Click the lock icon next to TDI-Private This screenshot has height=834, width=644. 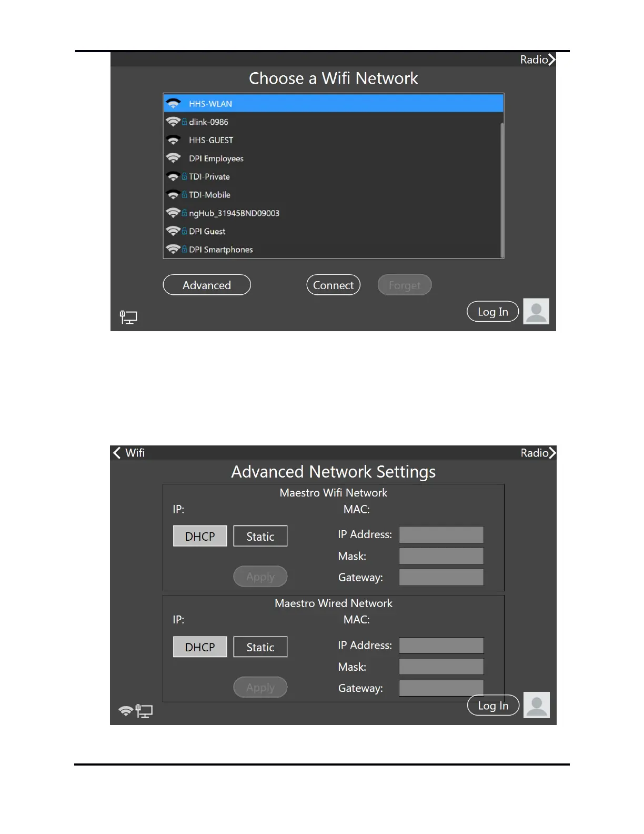184,176
